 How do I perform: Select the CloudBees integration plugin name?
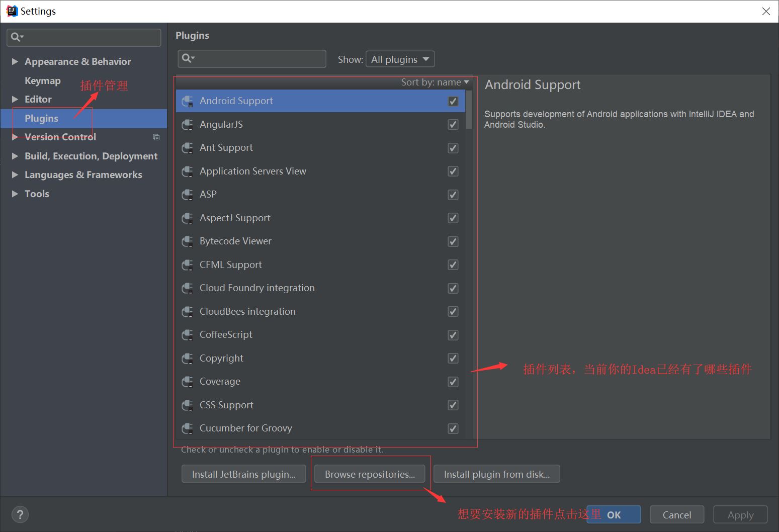pyautogui.click(x=247, y=312)
